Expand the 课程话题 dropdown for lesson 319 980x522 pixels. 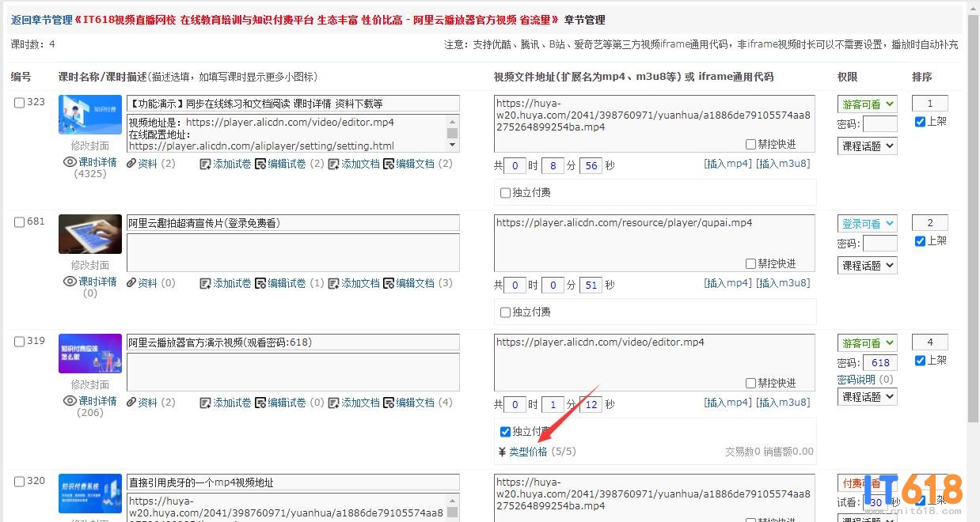point(867,397)
